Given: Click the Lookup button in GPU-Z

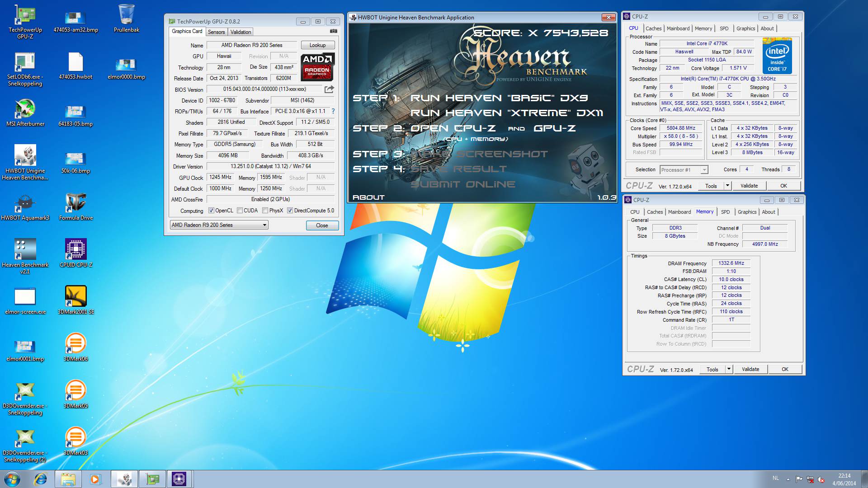Looking at the screenshot, I should [317, 45].
